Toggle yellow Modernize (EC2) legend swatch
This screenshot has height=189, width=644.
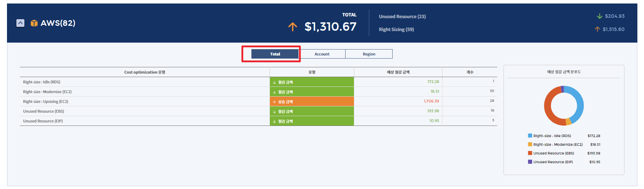530,144
